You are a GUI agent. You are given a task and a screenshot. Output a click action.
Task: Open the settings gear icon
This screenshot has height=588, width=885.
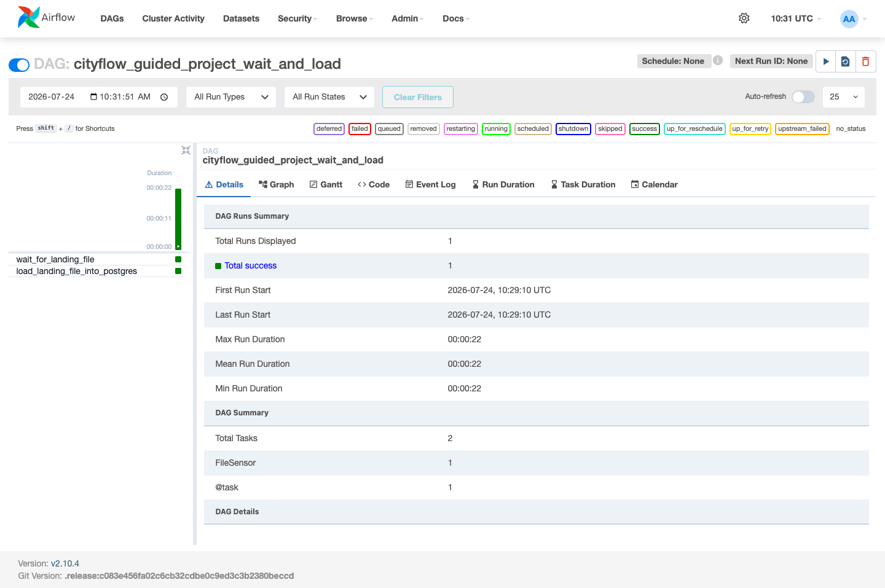744,18
